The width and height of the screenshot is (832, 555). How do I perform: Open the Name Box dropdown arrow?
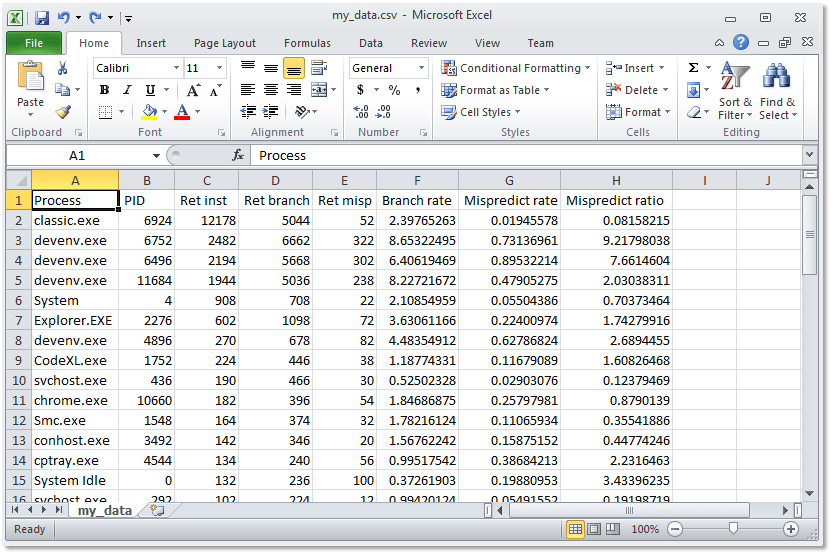click(x=156, y=155)
